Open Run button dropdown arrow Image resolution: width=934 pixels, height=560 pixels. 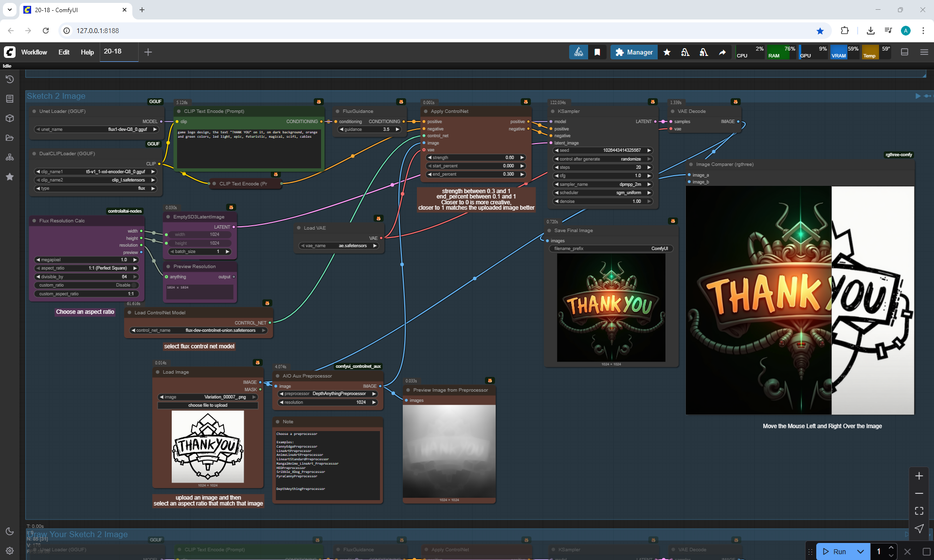(861, 551)
